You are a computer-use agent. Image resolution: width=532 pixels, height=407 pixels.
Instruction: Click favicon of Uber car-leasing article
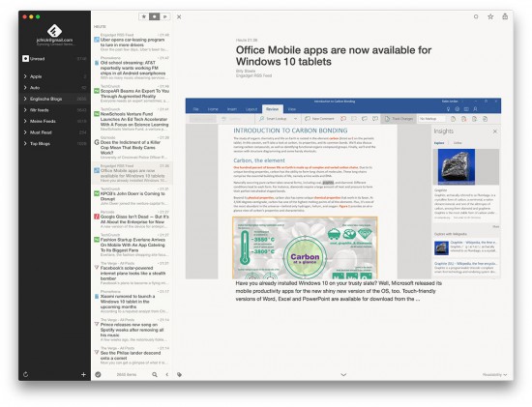(97, 40)
